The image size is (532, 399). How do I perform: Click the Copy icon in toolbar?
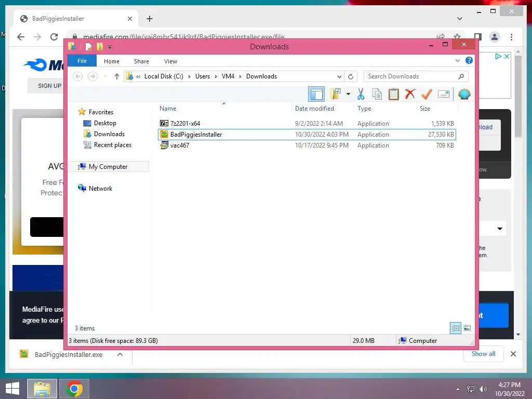click(377, 94)
